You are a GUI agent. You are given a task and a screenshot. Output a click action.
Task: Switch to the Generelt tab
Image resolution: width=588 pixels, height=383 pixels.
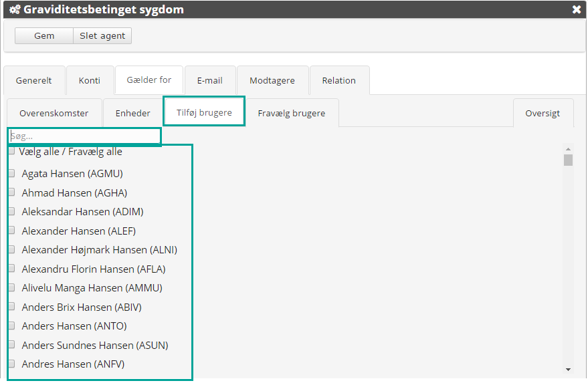[x=34, y=80]
